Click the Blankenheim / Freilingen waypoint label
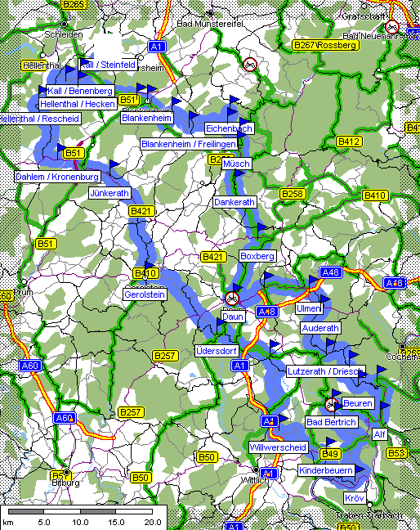The height and width of the screenshot is (530, 420). tap(189, 144)
